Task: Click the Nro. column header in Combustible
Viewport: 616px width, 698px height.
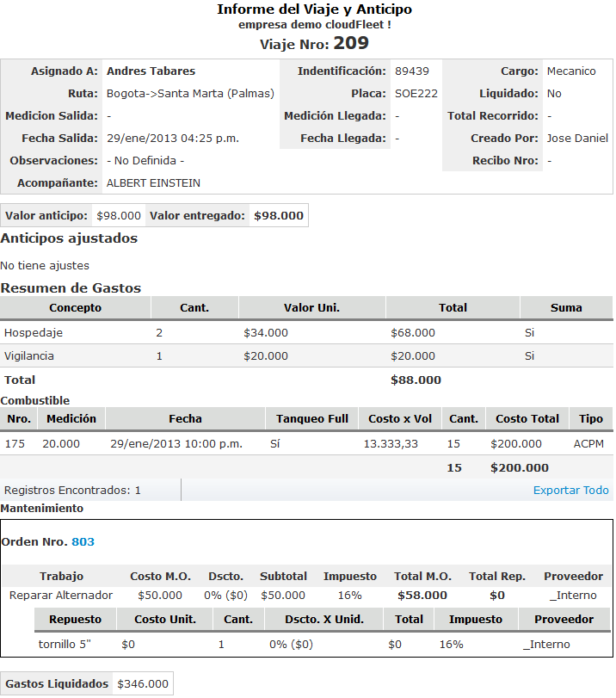Action: coord(19,419)
